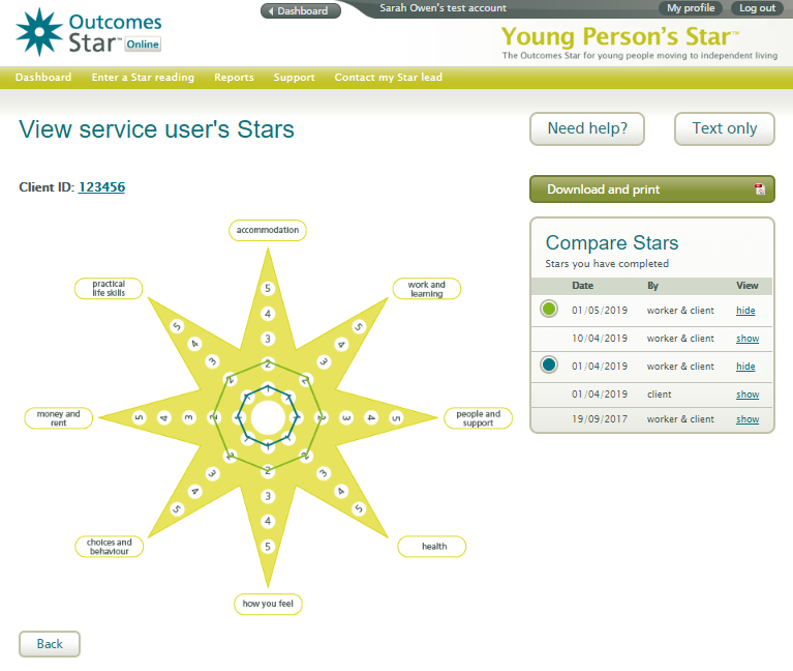Click the By column header
Image resolution: width=793 pixels, height=671 pixels.
point(652,286)
